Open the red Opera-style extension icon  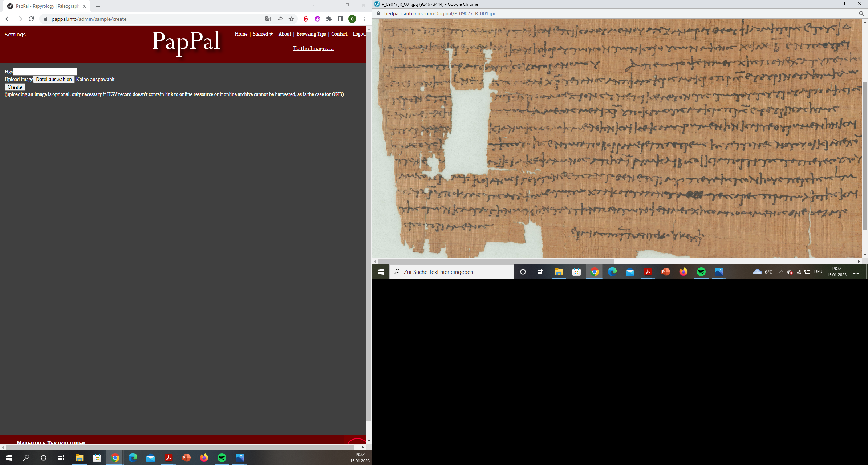(306, 19)
